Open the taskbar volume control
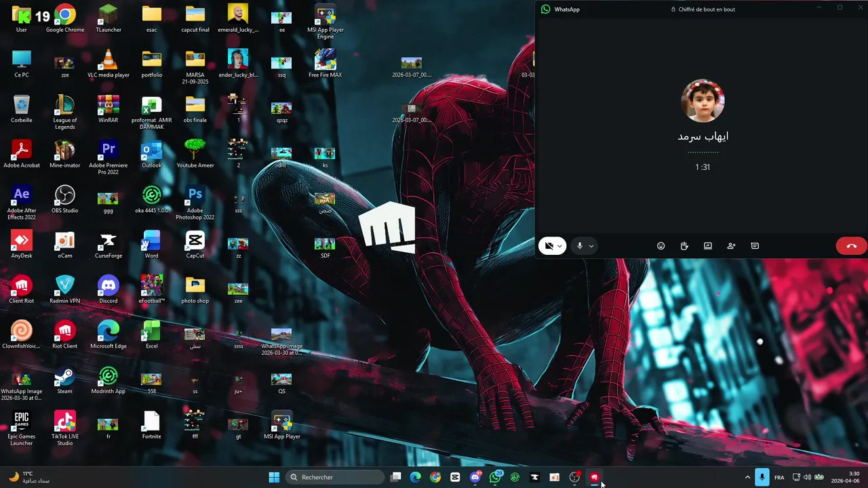 pos(807,477)
